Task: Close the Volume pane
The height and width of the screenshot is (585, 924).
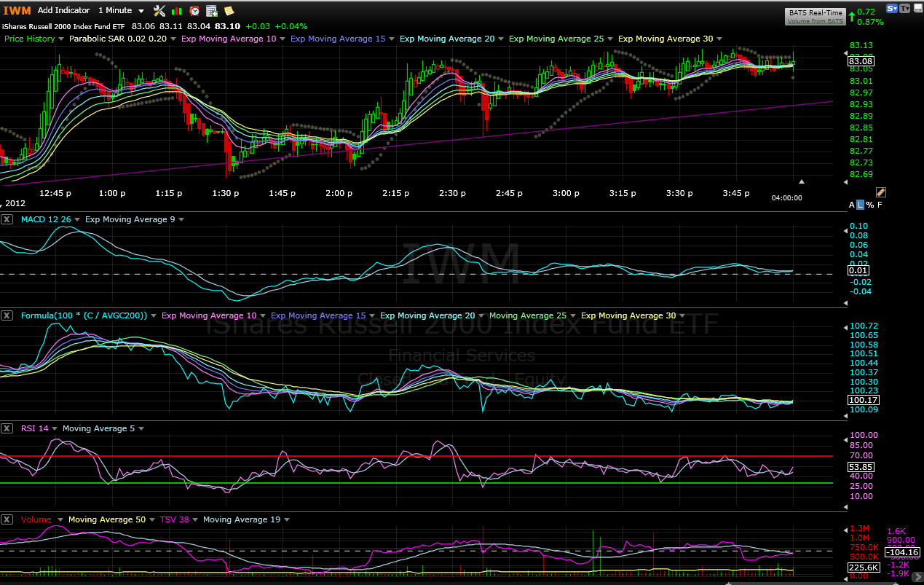Action: pyautogui.click(x=7, y=519)
